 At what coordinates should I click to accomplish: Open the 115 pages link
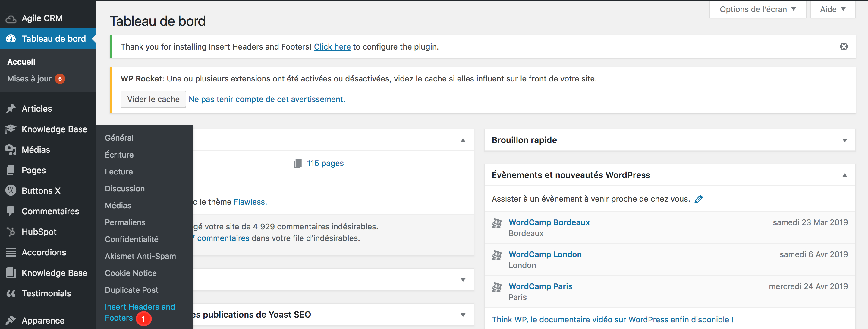[x=325, y=163]
